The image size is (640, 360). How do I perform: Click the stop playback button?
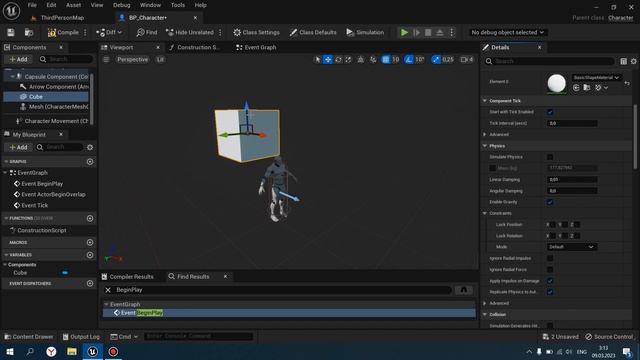428,32
